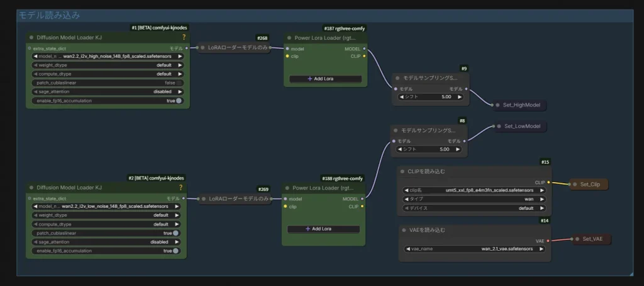Image resolution: width=644 pixels, height=286 pixels.
Task: Select the Set_HighModel node
Action: 519,105
